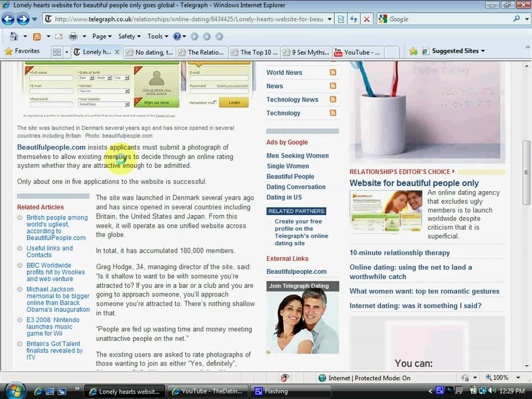This screenshot has width=532, height=399.
Task: Open the Print options dropdown arrow
Action: [84, 37]
